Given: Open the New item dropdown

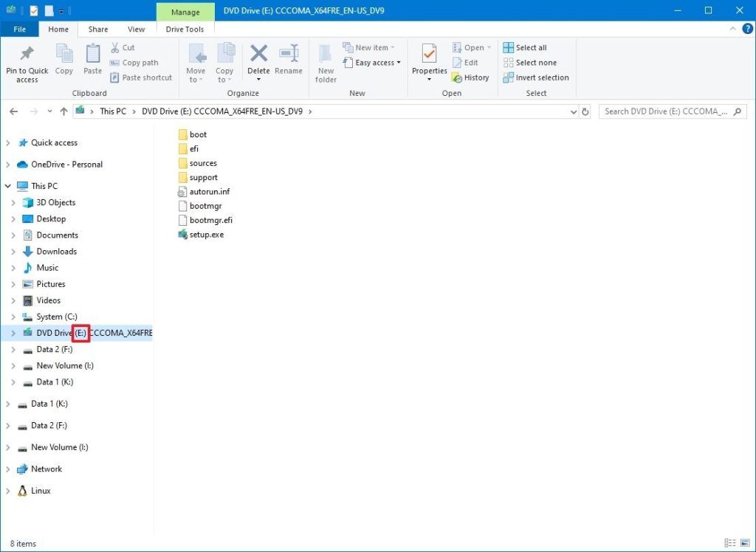Looking at the screenshot, I should coord(369,47).
